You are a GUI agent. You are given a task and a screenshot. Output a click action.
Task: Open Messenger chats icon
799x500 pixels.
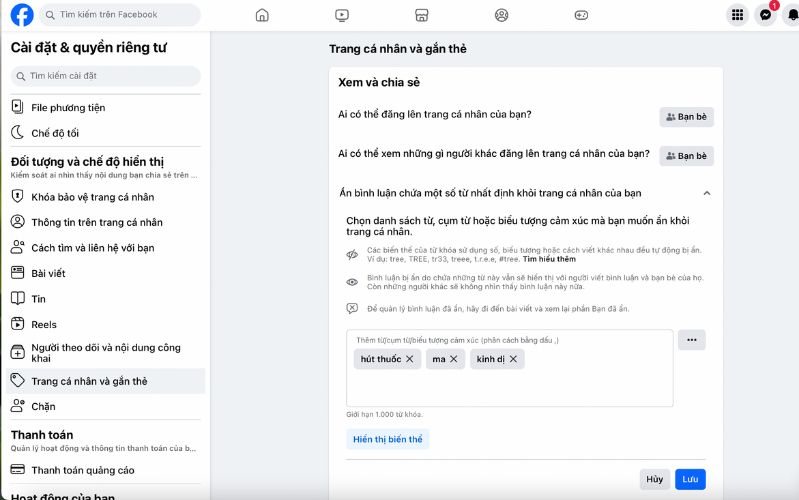[x=765, y=15]
